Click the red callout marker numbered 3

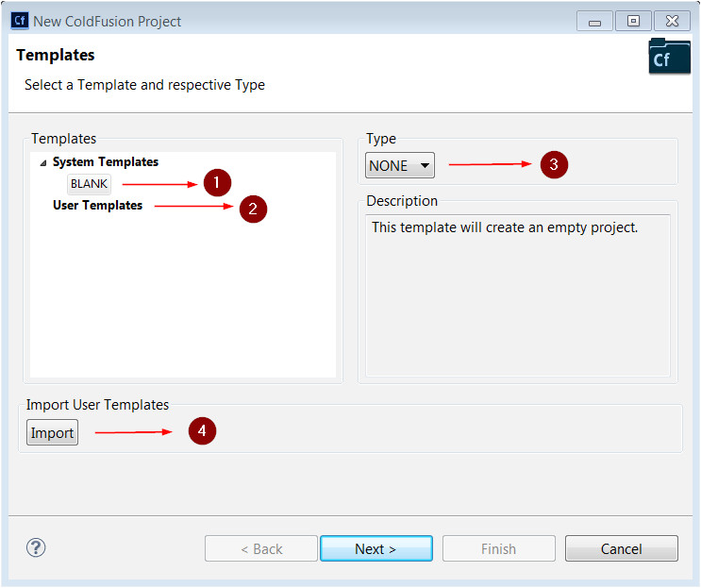(554, 164)
